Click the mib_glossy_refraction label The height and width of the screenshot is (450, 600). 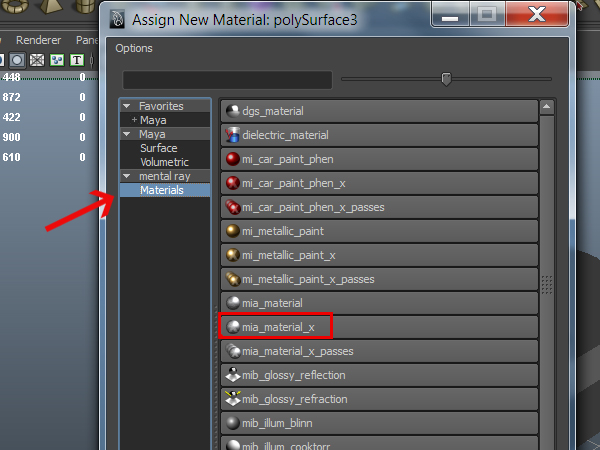pyautogui.click(x=295, y=399)
